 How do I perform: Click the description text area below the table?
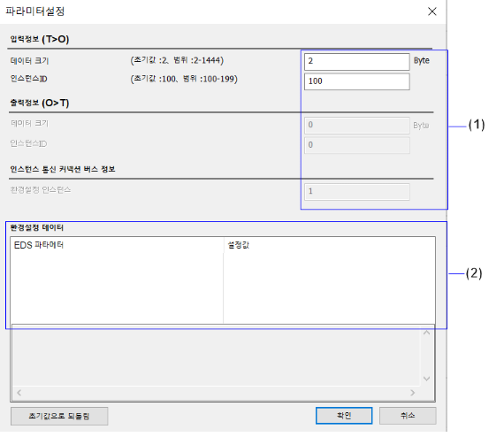pos(216,356)
